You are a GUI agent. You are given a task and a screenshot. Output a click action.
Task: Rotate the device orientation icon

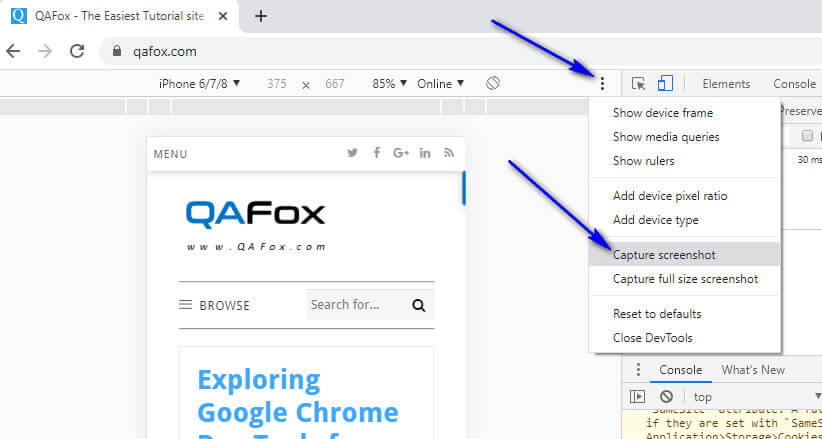point(493,83)
